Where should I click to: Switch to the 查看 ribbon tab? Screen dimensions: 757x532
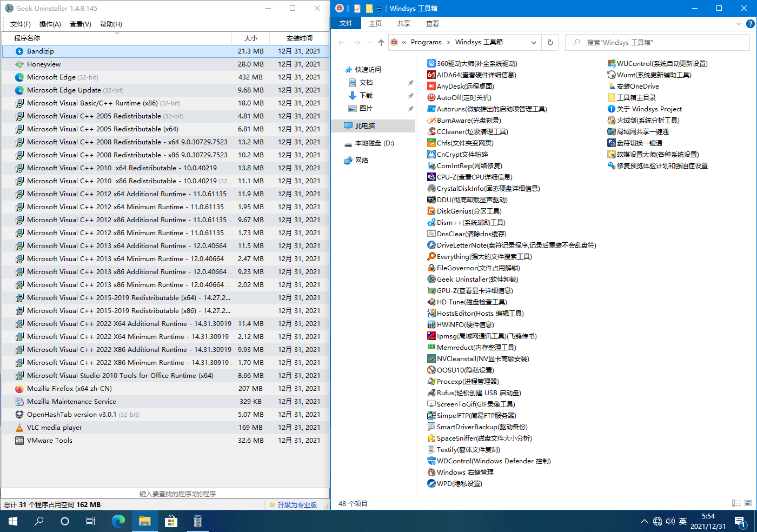(x=432, y=24)
